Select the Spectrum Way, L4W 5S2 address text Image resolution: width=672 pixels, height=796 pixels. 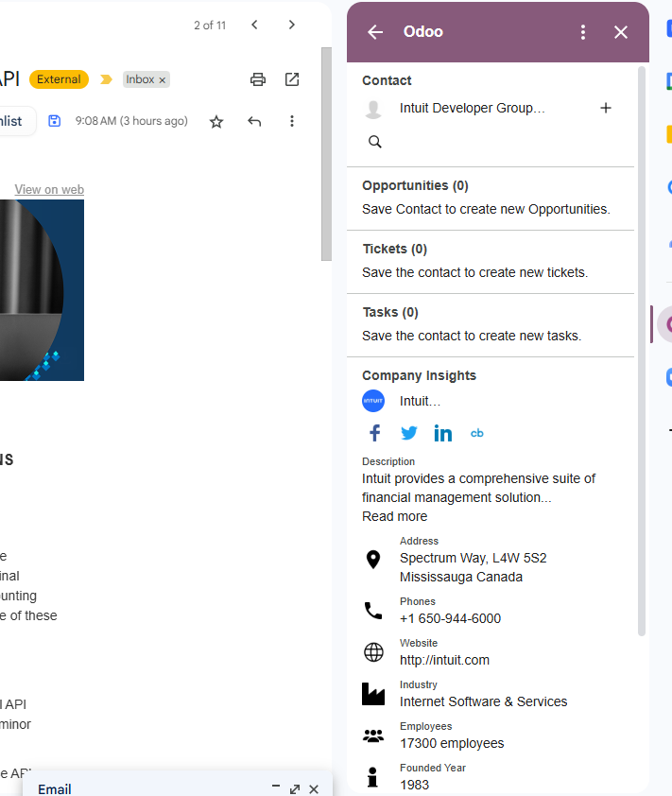pyautogui.click(x=473, y=558)
